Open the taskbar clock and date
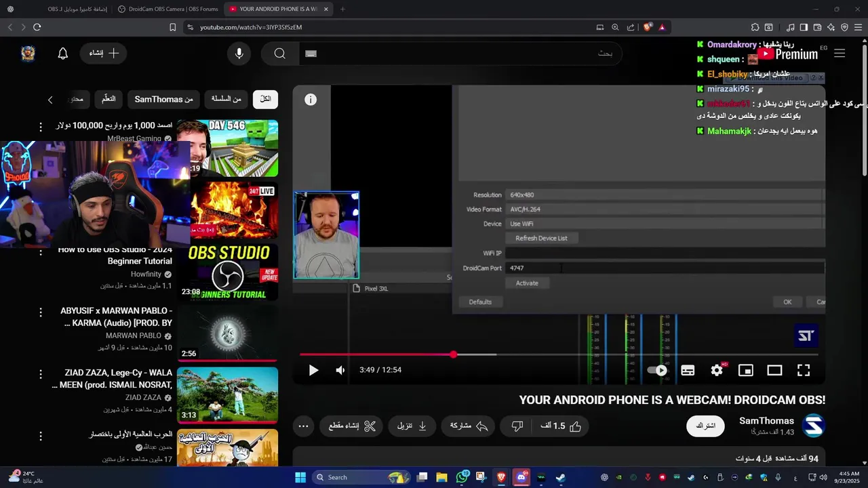The width and height of the screenshot is (868, 488). [x=848, y=477]
